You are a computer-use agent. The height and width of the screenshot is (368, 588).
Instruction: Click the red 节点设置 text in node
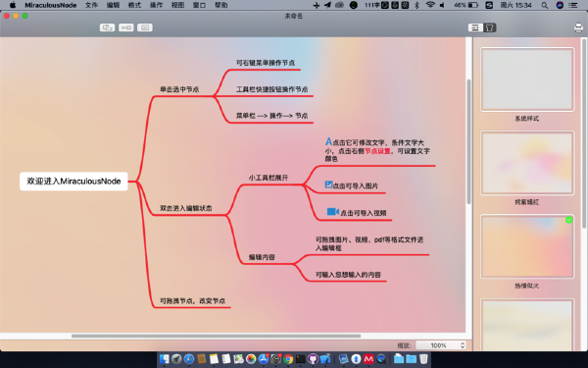pos(377,151)
